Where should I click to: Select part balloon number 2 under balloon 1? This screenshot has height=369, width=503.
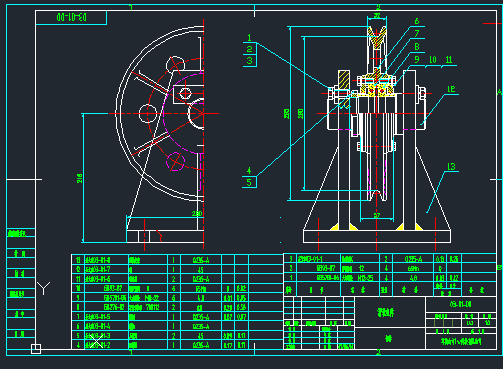(249, 49)
